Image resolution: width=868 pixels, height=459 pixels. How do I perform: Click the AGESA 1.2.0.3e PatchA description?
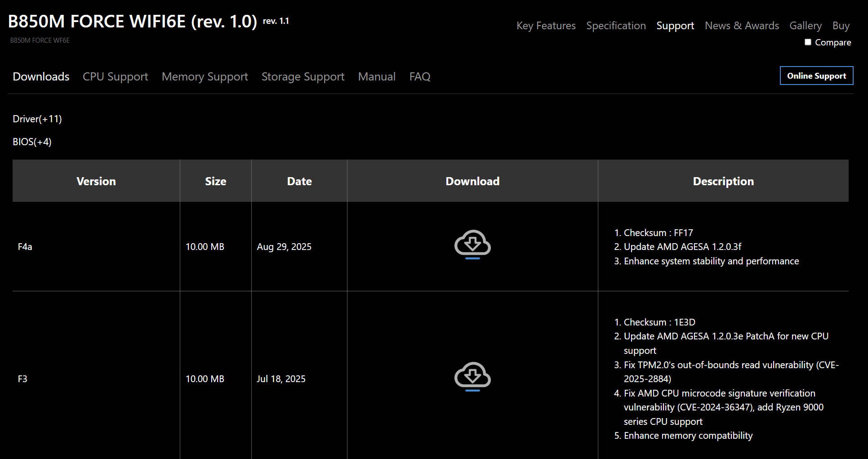726,343
